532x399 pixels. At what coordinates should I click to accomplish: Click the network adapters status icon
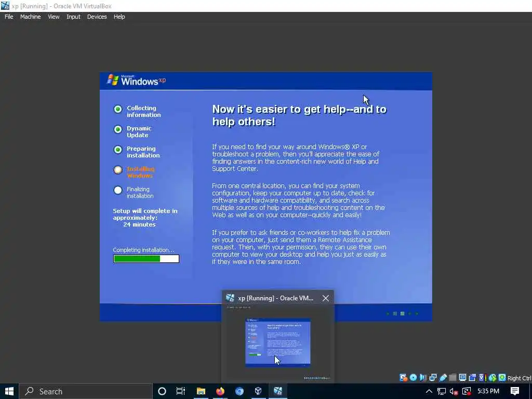tap(433, 378)
